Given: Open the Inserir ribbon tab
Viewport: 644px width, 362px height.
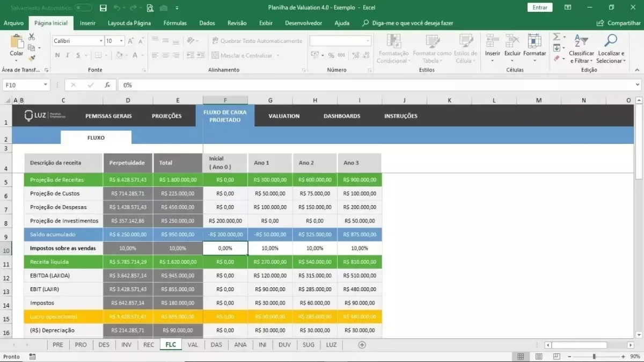Looking at the screenshot, I should [x=87, y=23].
